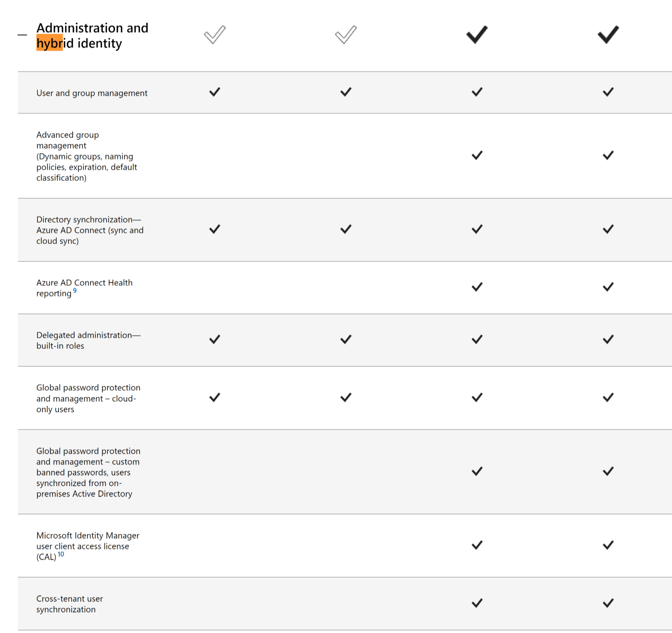Click third-column checkmark for Microsoft Identity Manager CAL
672x633 pixels.
click(477, 545)
